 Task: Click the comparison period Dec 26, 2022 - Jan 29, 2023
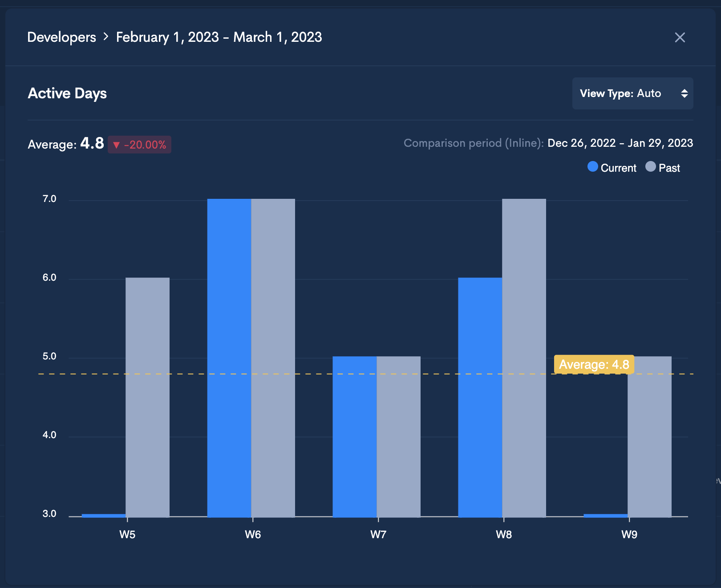pyautogui.click(x=620, y=143)
